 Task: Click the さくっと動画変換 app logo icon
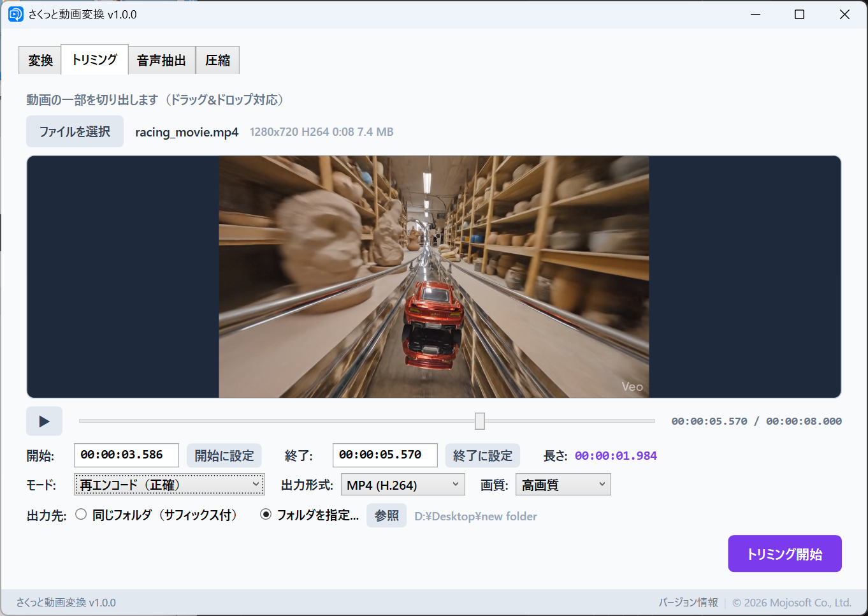pyautogui.click(x=15, y=13)
